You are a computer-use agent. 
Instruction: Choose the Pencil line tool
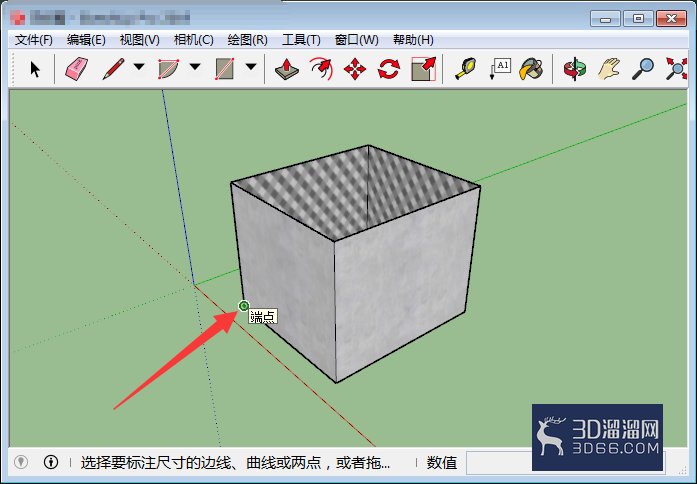[x=113, y=69]
